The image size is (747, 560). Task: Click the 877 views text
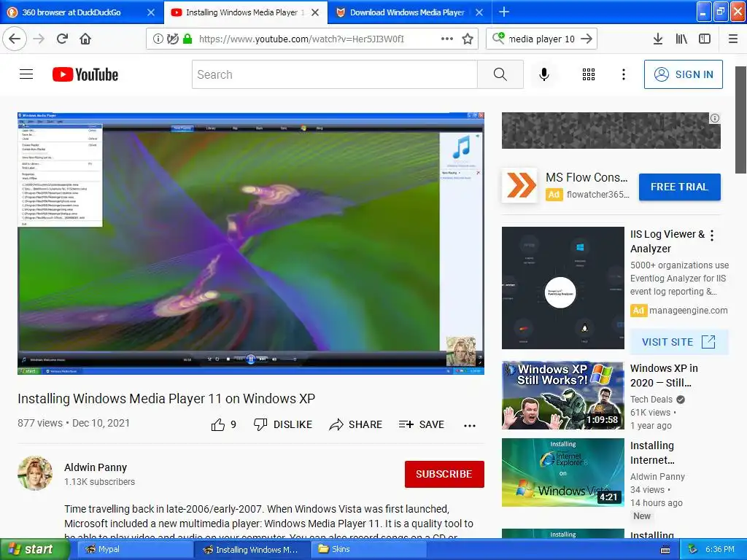40,423
